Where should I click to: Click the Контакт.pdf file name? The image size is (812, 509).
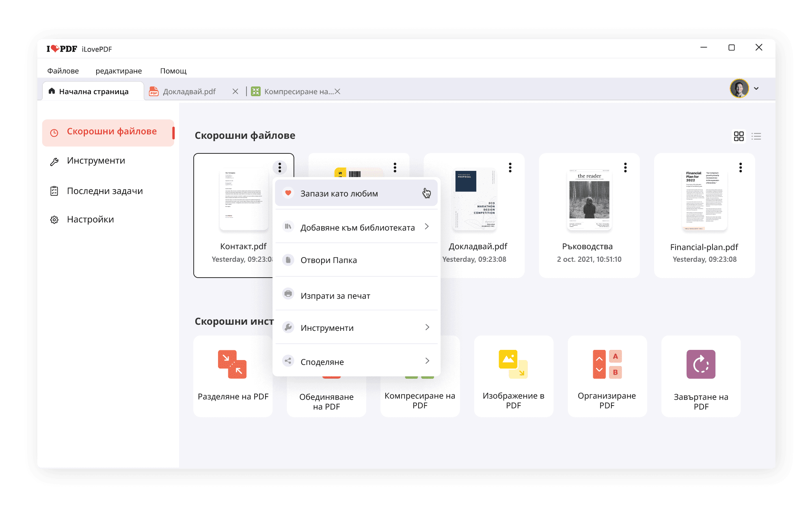(243, 246)
